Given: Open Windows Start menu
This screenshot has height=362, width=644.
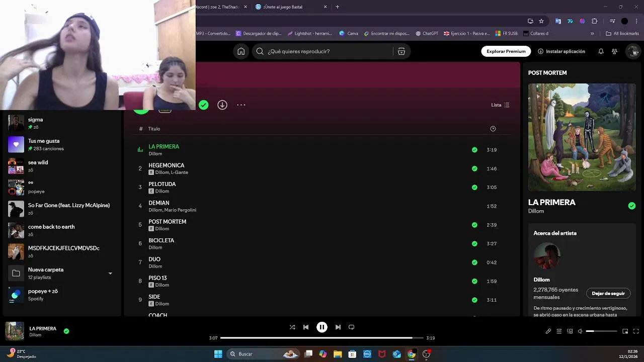Looking at the screenshot, I should 218,354.
